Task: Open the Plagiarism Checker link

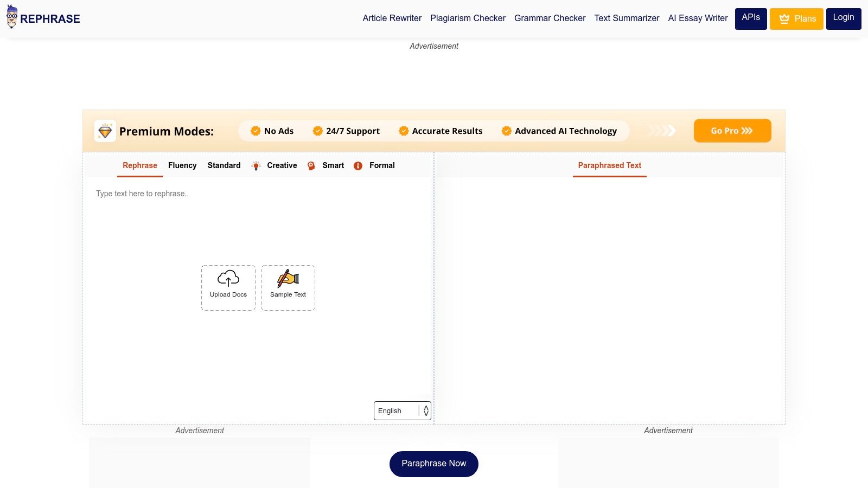Action: pyautogui.click(x=468, y=18)
